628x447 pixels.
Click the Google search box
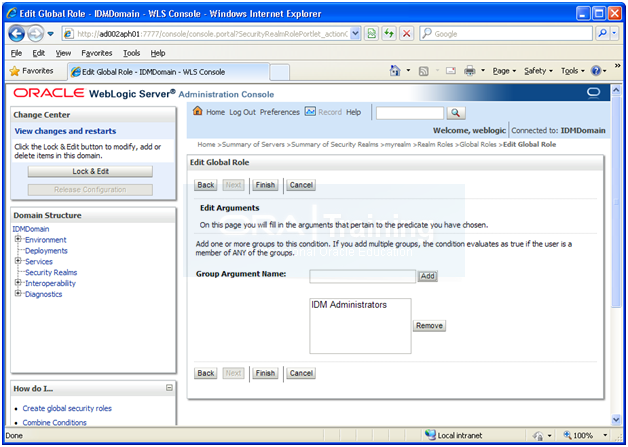pyautogui.click(x=506, y=34)
